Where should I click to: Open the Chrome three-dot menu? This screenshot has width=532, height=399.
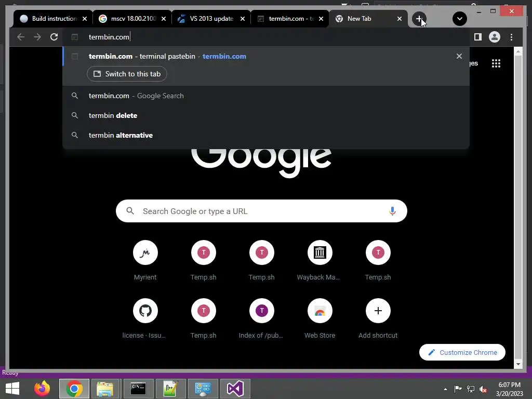pos(511,37)
